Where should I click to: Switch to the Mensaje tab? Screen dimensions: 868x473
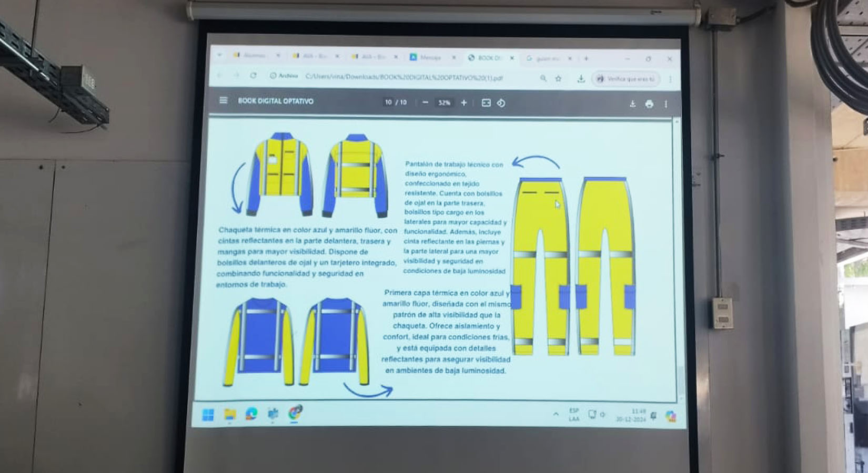pos(431,57)
